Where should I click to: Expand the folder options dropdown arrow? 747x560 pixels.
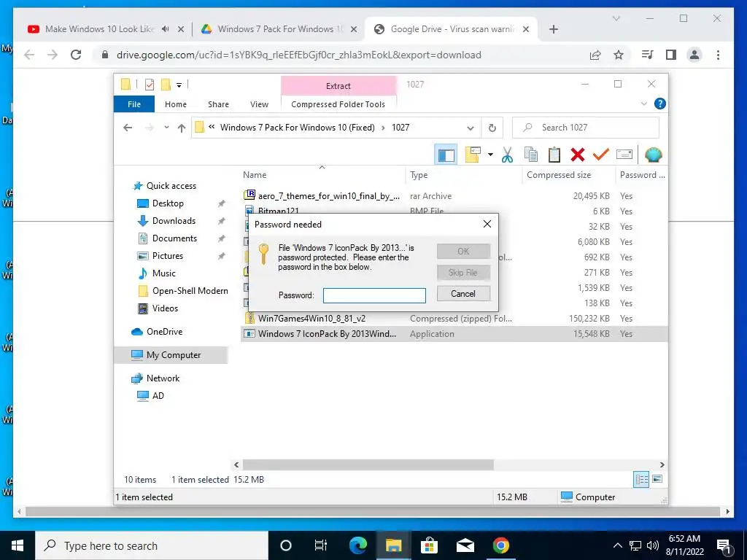pos(490,155)
